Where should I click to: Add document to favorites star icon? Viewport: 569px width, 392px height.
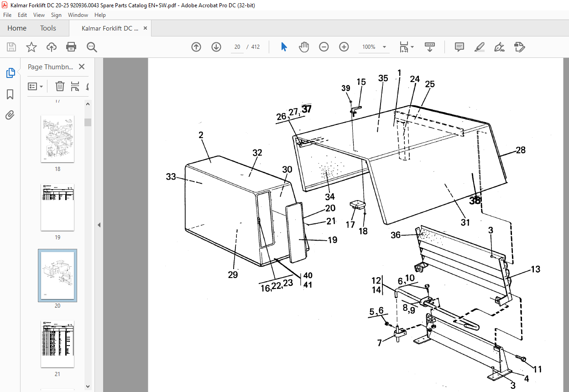31,47
